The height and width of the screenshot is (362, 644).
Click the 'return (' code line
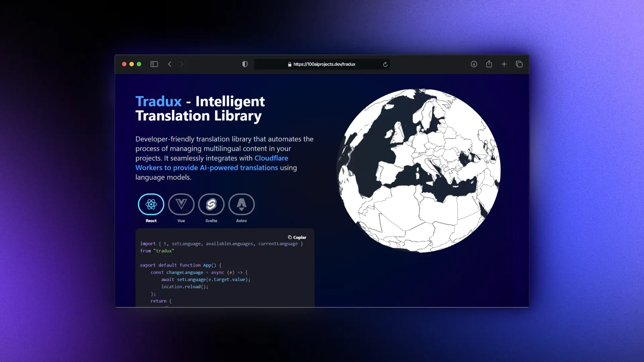click(161, 301)
